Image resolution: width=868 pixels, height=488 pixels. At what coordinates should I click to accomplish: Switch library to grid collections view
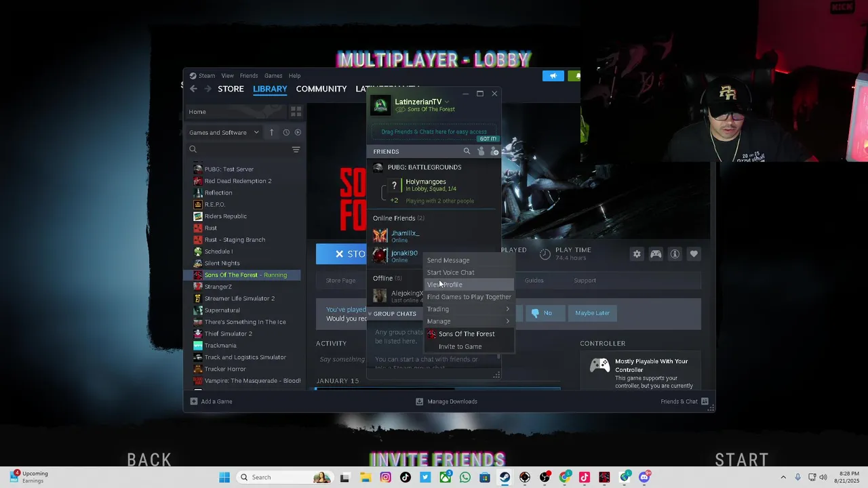tap(296, 112)
